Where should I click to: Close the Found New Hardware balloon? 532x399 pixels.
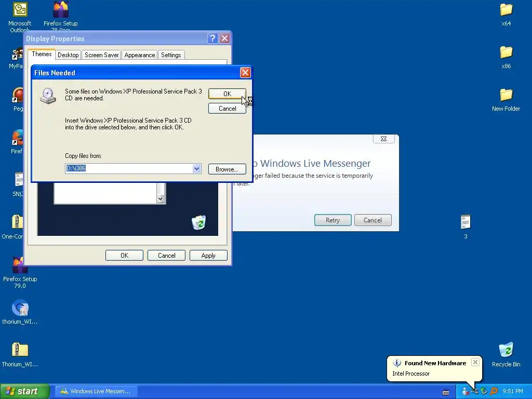tap(475, 362)
